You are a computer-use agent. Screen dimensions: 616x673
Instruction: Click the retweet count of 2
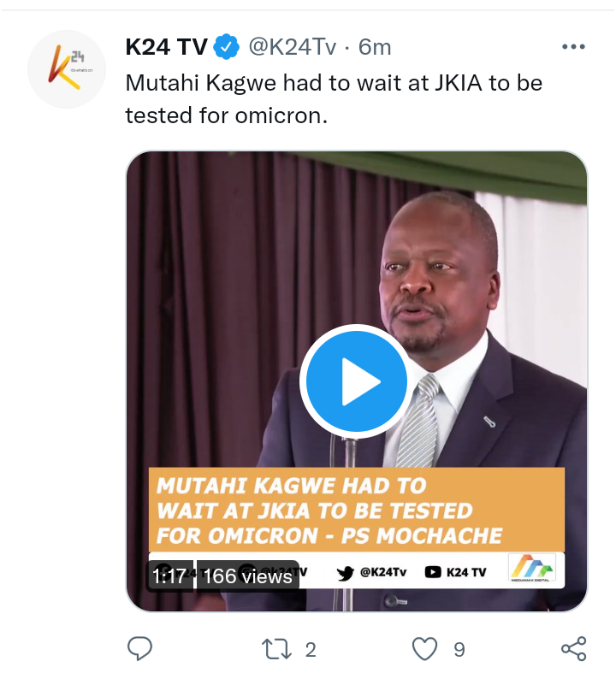(x=311, y=650)
